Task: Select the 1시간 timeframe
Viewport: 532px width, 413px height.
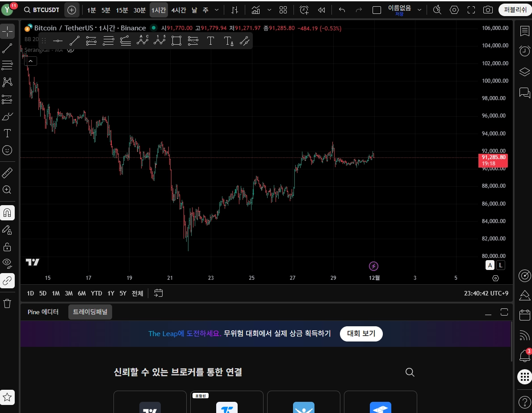Action: point(159,10)
